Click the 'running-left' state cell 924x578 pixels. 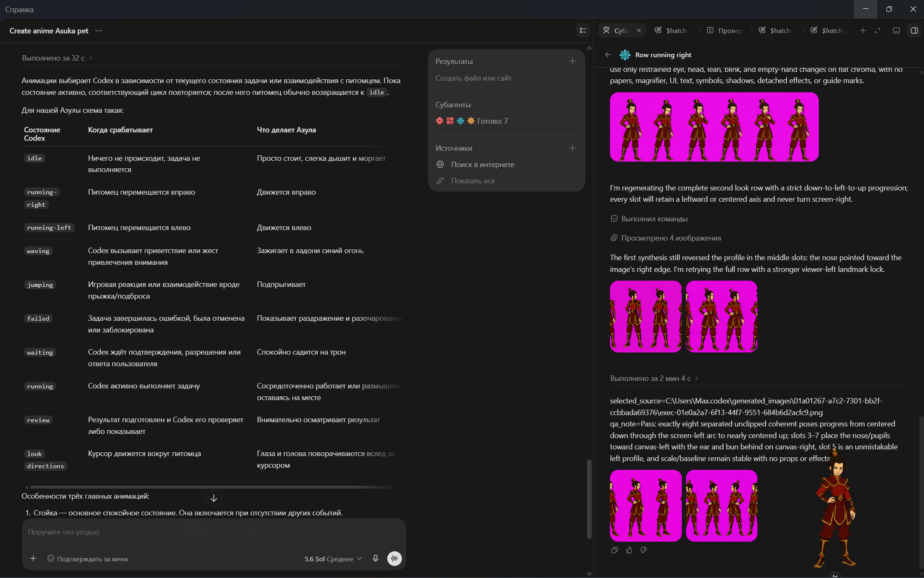[49, 228]
